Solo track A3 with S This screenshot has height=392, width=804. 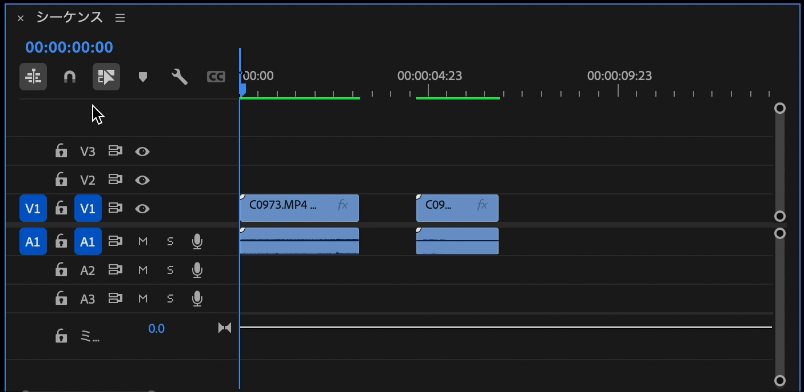point(170,298)
